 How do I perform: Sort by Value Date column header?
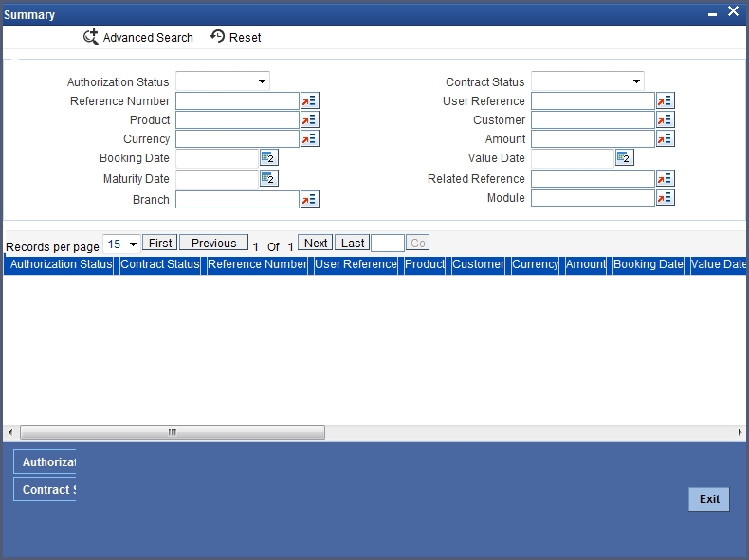click(x=718, y=264)
